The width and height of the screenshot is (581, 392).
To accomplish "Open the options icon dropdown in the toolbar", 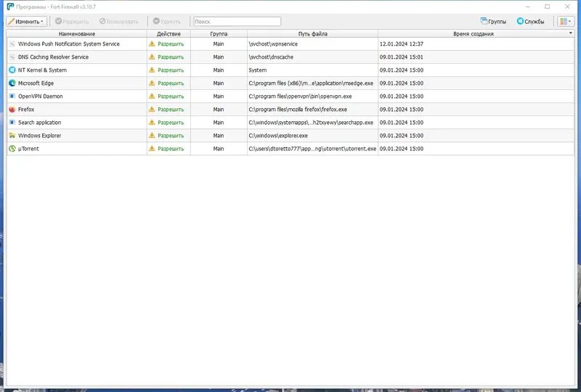I will [566, 22].
